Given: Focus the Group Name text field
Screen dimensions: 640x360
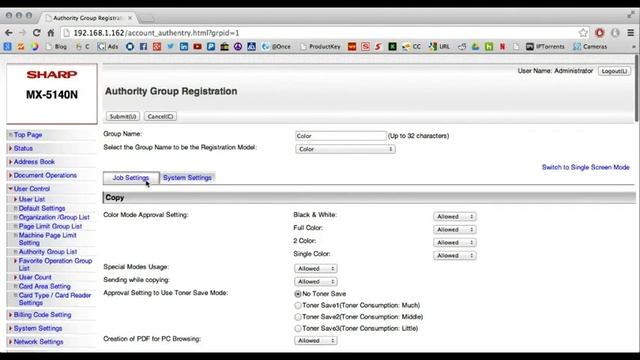Looking at the screenshot, I should click(341, 136).
